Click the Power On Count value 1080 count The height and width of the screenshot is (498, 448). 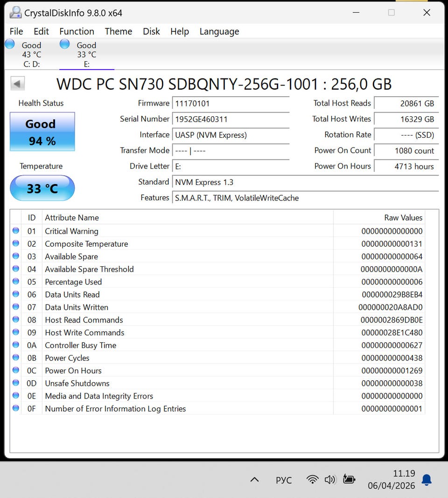click(406, 151)
